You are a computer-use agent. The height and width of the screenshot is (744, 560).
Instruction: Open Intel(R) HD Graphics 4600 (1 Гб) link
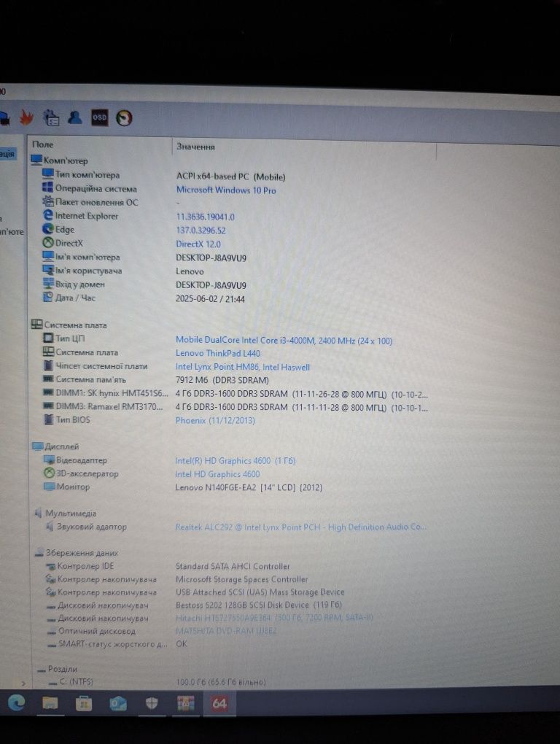[x=236, y=461]
